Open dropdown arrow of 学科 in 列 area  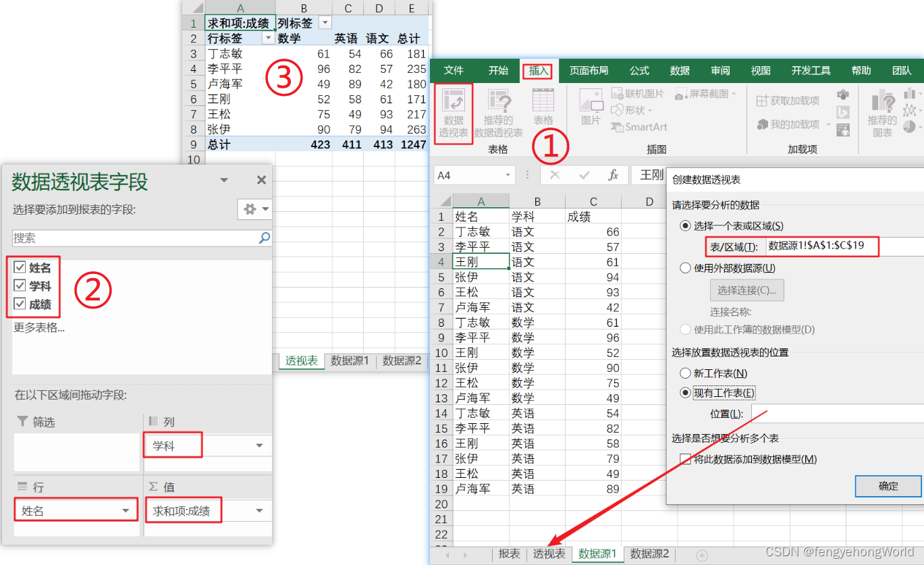click(259, 446)
